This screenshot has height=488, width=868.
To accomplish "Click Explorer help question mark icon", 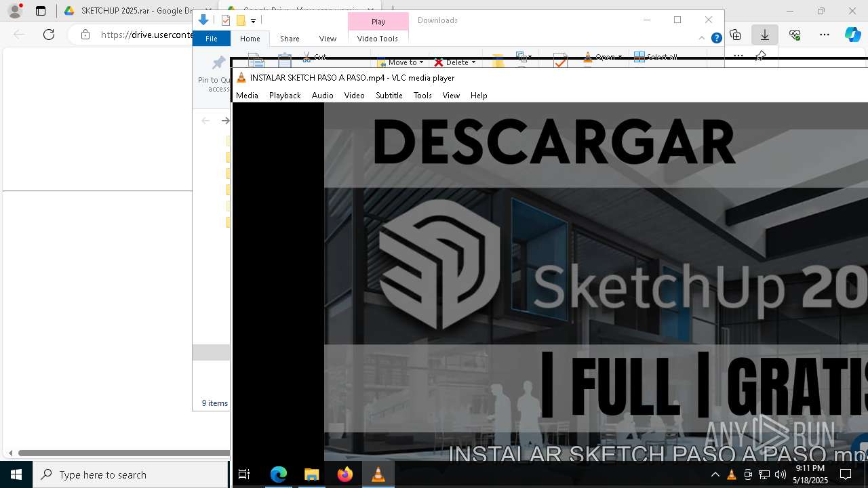I will (716, 38).
